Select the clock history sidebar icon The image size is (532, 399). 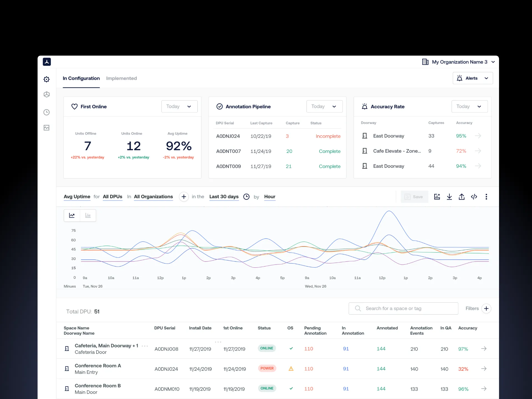click(47, 112)
